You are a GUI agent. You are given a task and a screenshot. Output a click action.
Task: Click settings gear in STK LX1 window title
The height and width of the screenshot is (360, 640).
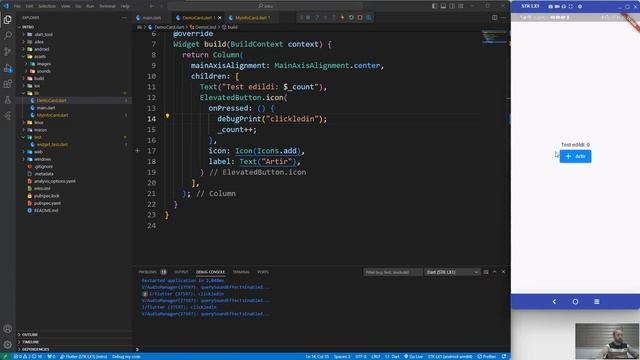click(580, 7)
